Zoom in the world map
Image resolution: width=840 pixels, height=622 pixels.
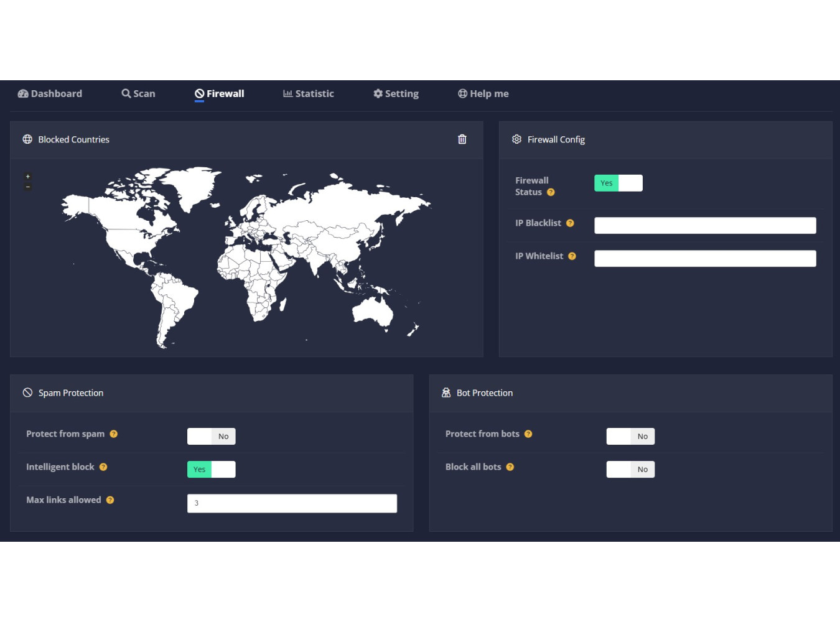pos(27,177)
